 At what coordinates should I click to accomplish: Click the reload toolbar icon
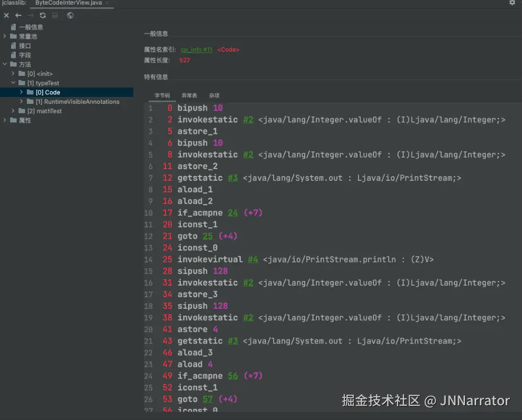[x=43, y=15]
